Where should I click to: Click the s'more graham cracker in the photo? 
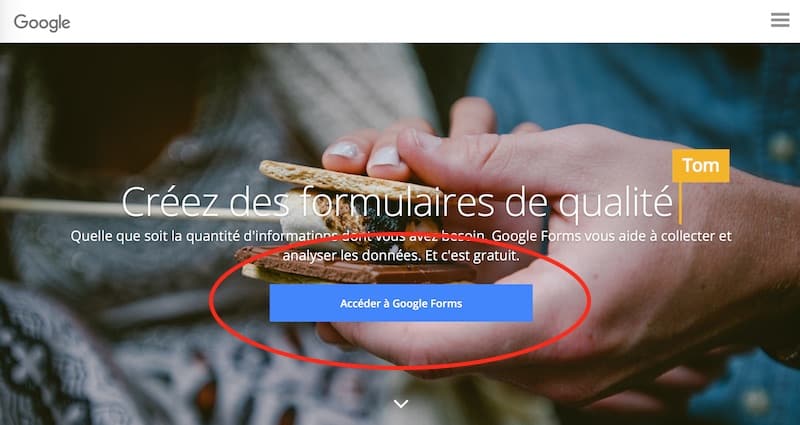pos(347,180)
